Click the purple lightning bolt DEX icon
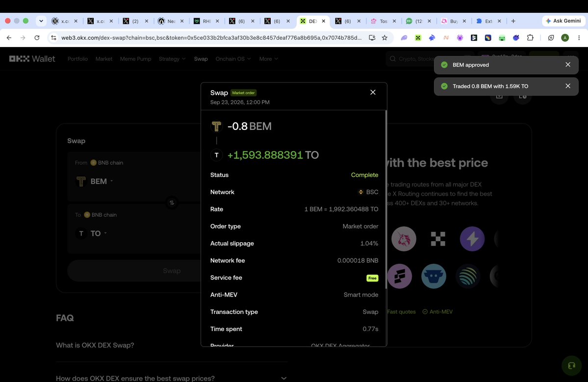588x382 pixels. pos(472,239)
